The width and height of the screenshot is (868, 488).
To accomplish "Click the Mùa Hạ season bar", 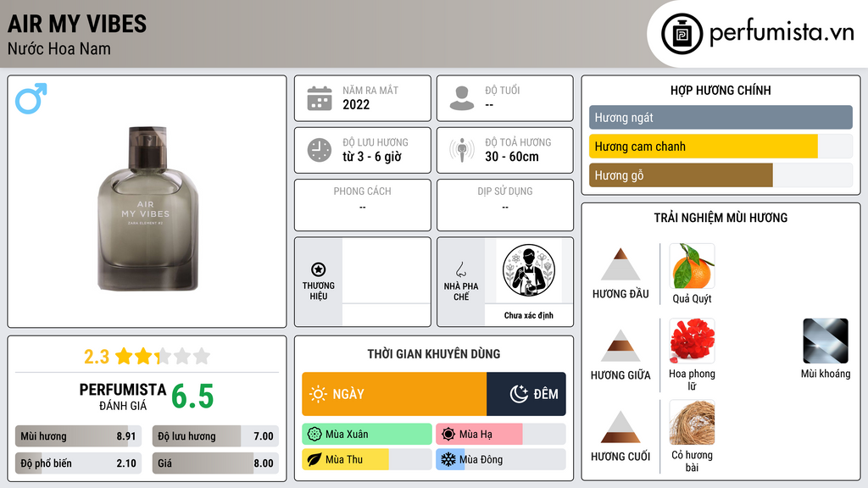I will point(500,435).
